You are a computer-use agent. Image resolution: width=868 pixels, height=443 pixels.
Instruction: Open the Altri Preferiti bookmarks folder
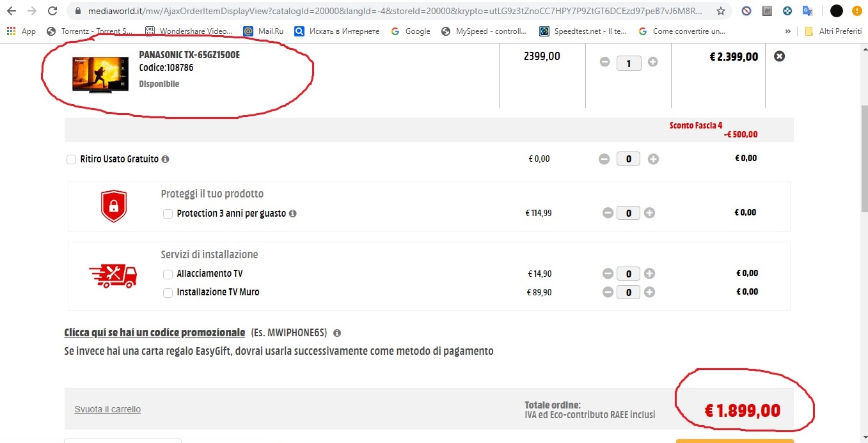834,31
